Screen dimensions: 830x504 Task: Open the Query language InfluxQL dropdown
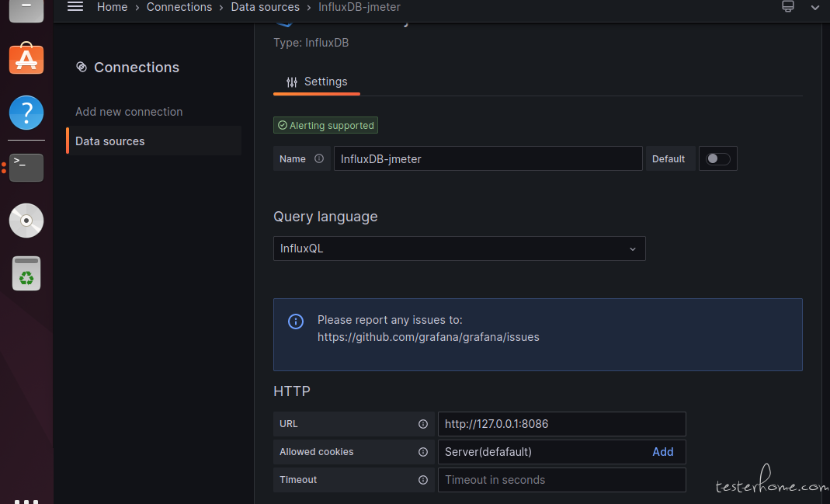[460, 249]
